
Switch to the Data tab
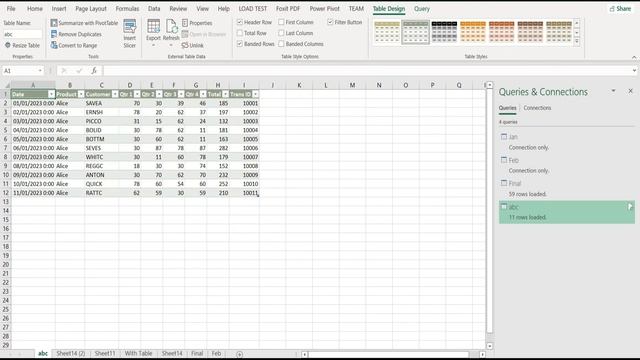[154, 9]
